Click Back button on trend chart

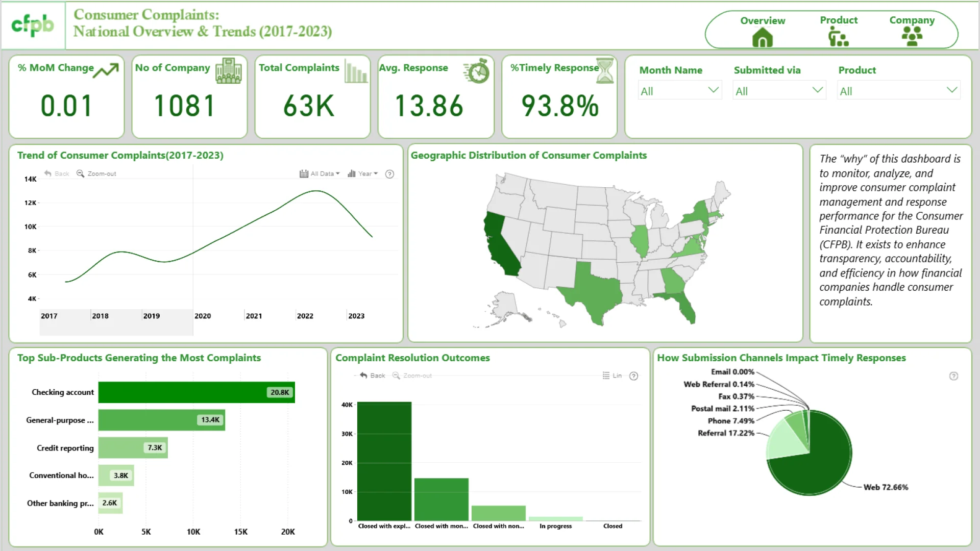(x=56, y=173)
